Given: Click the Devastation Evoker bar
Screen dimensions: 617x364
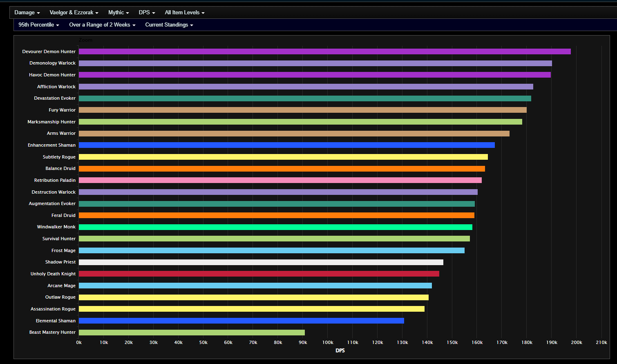Looking at the screenshot, I should (x=305, y=98).
